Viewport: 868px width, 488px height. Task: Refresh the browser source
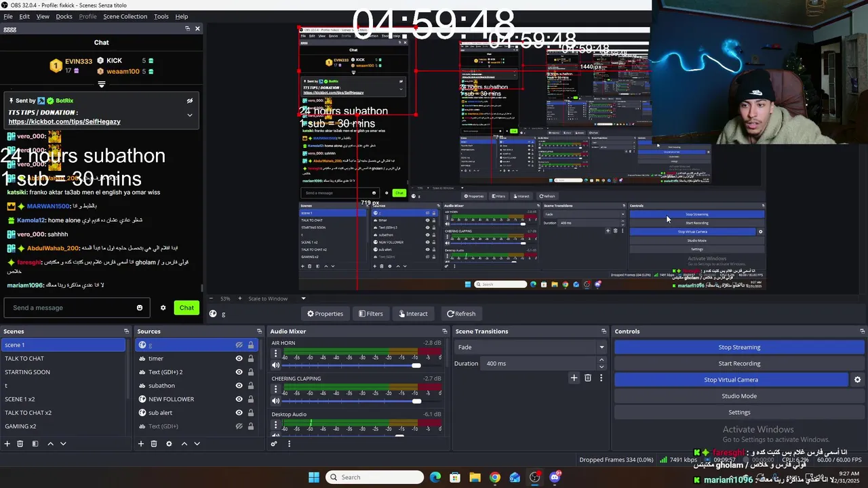point(461,314)
